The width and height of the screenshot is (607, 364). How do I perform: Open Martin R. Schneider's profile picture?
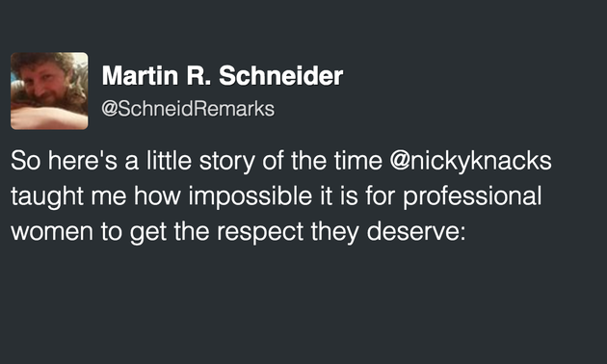pyautogui.click(x=49, y=91)
